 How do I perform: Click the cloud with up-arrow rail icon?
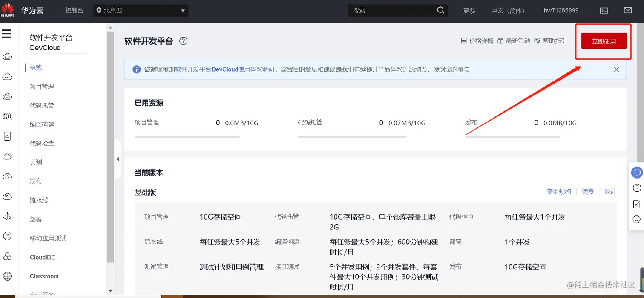(7, 176)
